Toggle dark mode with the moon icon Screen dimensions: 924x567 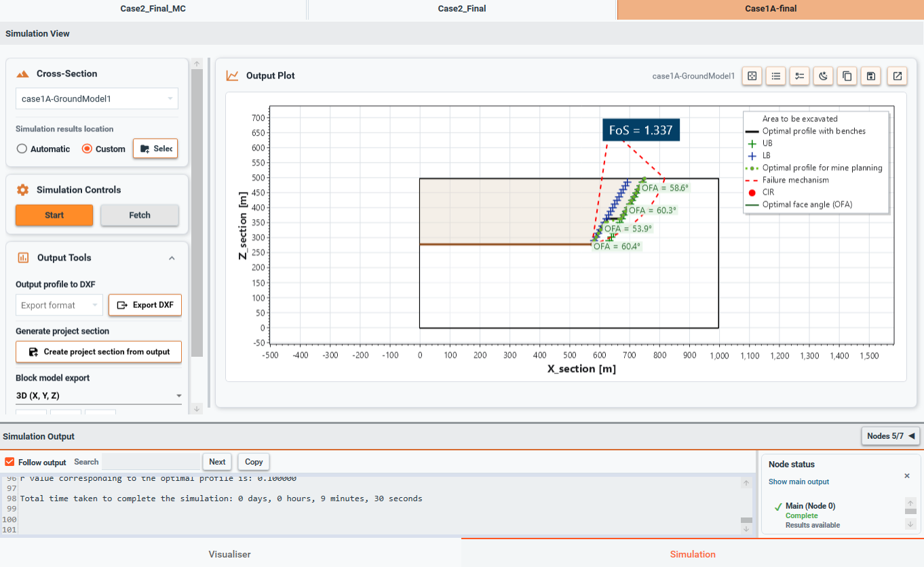823,76
